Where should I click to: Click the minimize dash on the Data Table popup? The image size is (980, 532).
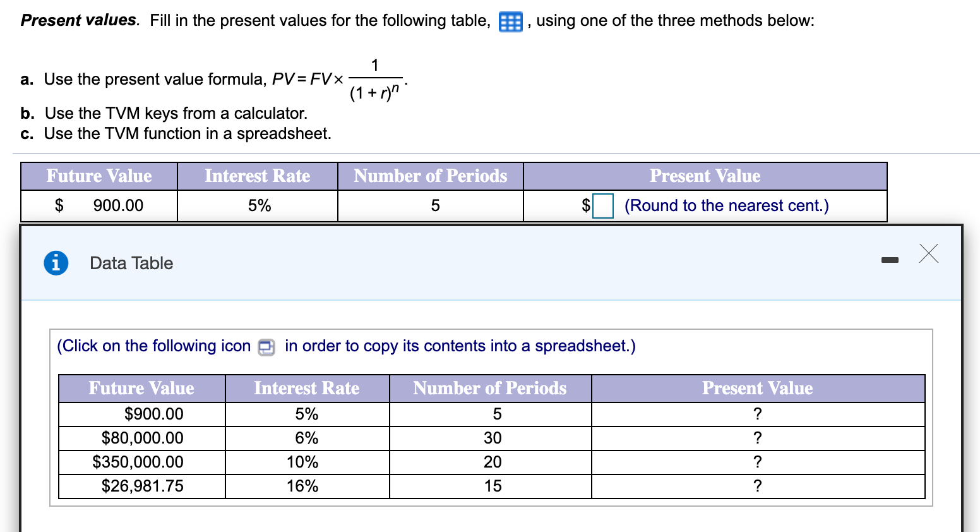click(890, 258)
